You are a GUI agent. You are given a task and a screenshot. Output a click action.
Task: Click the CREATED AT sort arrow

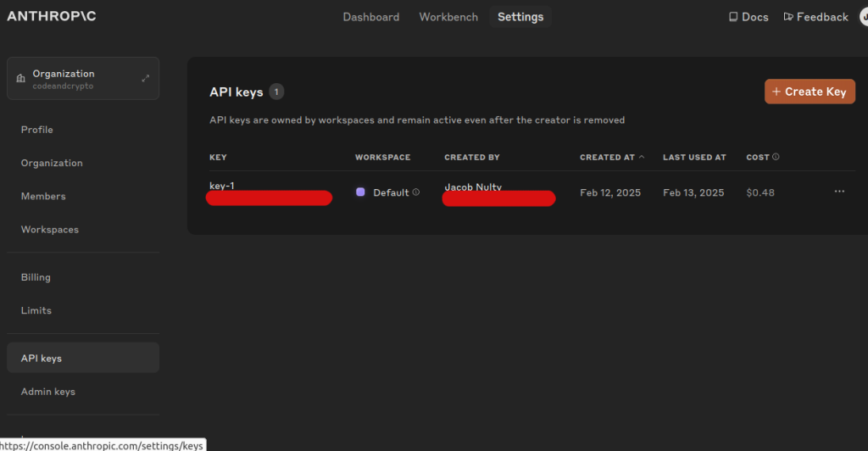click(642, 157)
